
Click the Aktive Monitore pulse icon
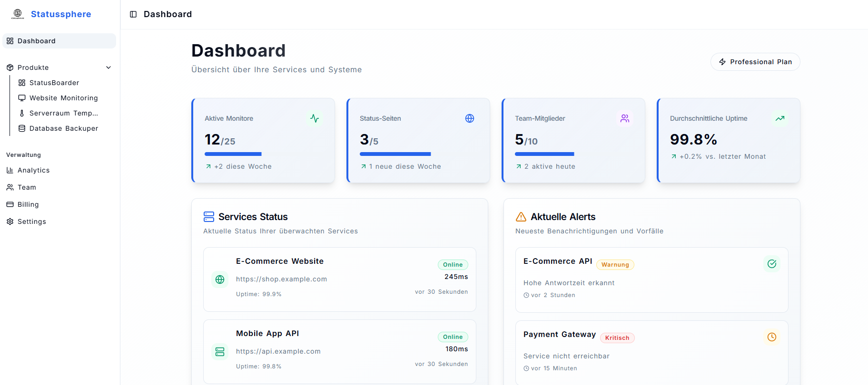[315, 118]
